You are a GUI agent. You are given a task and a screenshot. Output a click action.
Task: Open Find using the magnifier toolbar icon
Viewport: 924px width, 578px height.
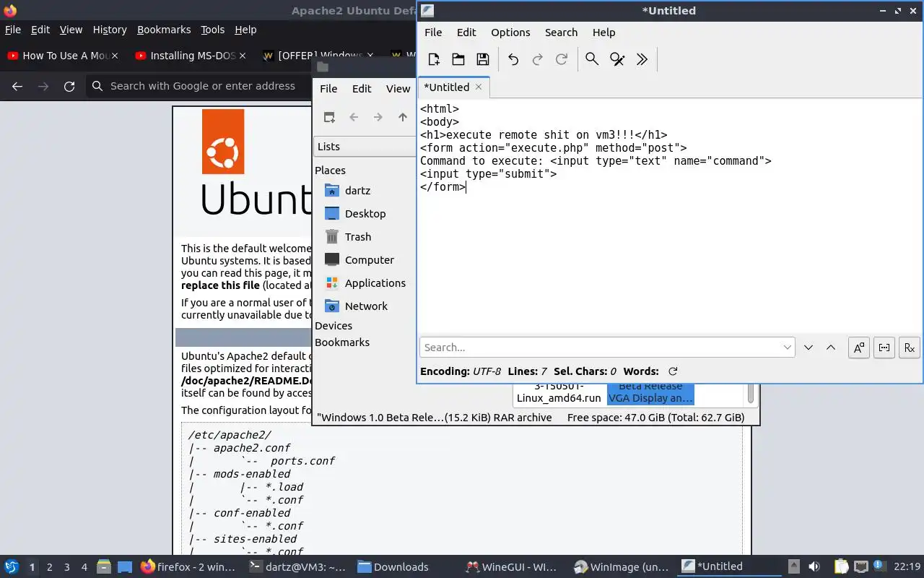coord(592,59)
